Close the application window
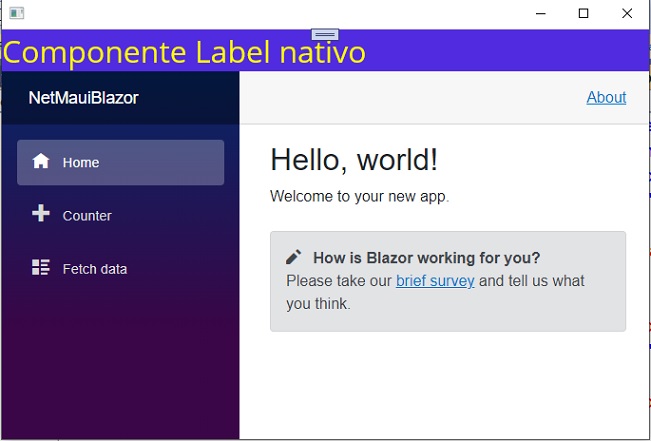 tap(627, 14)
